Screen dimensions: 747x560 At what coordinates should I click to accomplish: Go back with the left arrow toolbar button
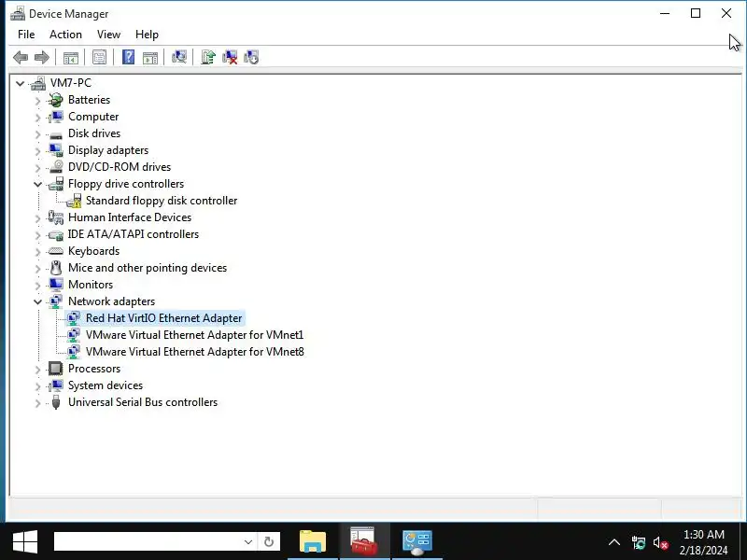click(x=21, y=58)
